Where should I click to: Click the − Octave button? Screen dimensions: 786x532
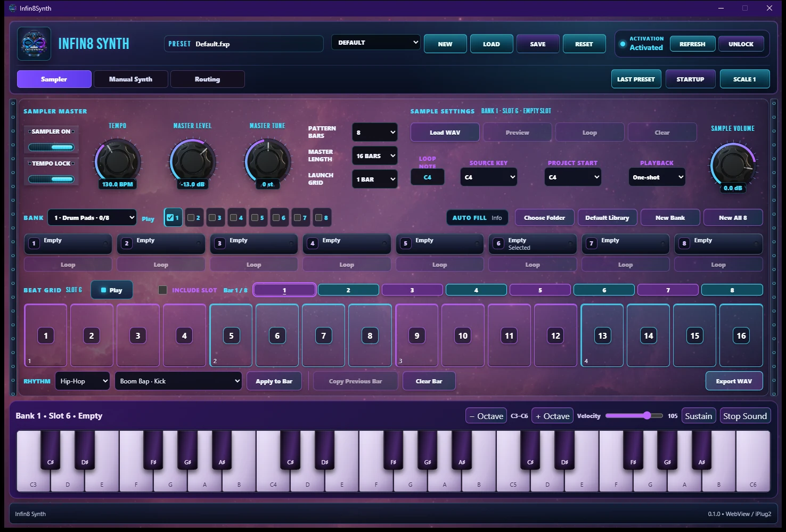point(486,416)
